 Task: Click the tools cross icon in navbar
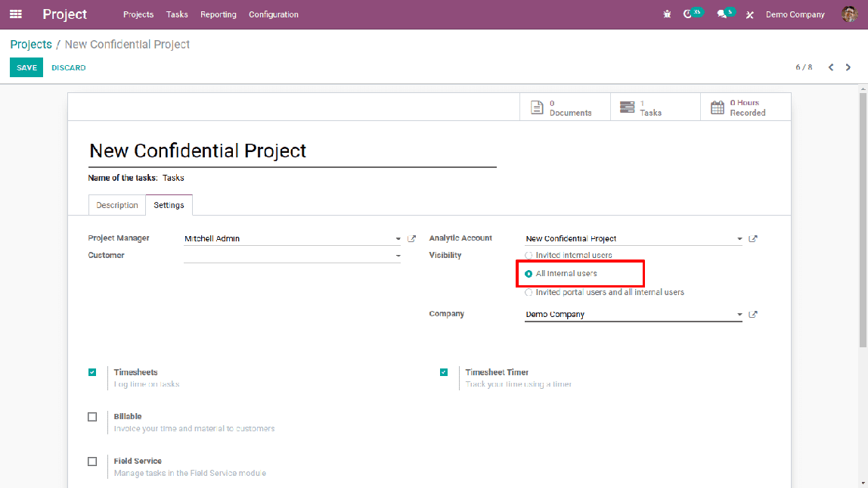click(x=749, y=15)
